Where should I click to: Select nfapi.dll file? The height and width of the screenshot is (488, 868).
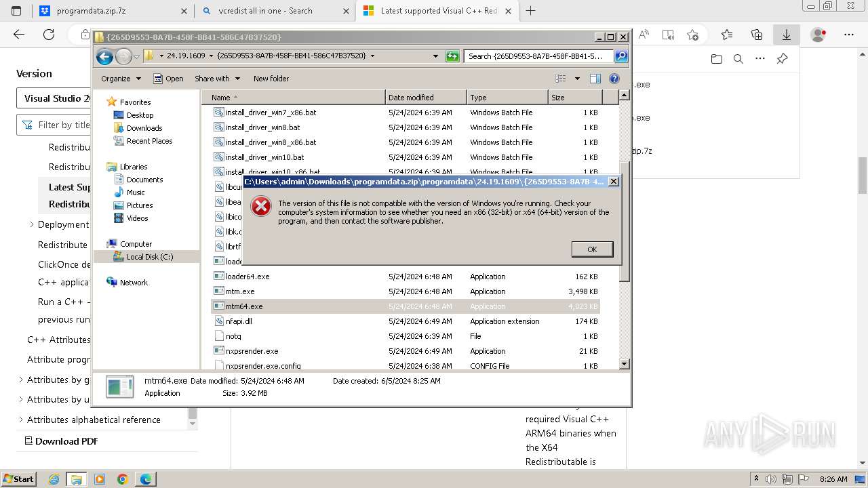[239, 321]
